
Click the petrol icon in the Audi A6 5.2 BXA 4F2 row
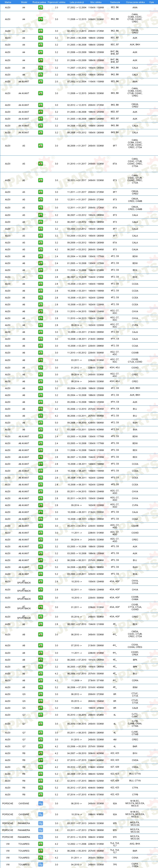point(40,430)
